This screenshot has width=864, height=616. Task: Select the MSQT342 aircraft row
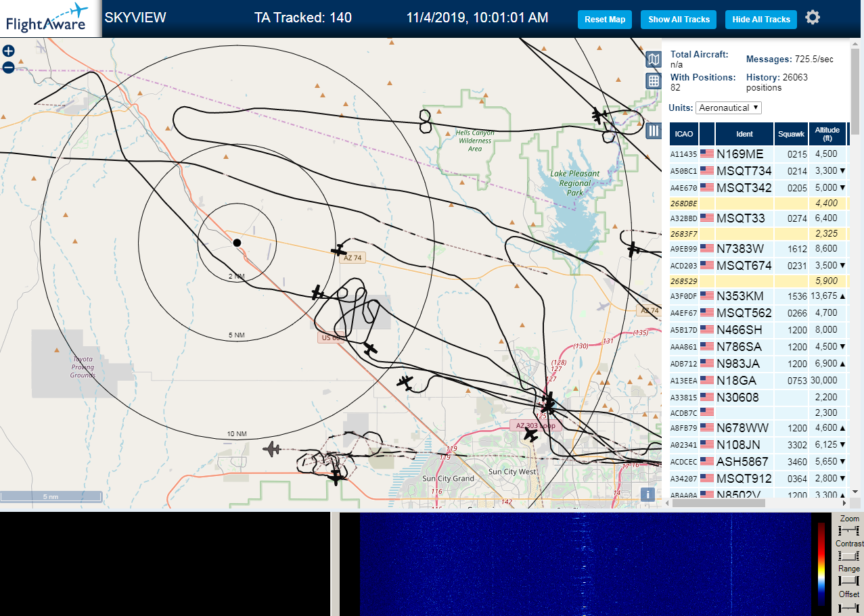[x=758, y=187]
